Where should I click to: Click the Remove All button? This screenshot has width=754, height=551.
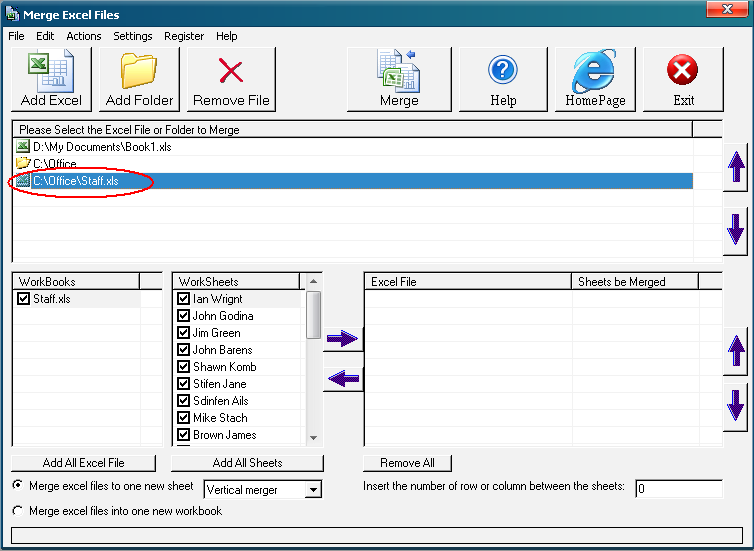407,463
